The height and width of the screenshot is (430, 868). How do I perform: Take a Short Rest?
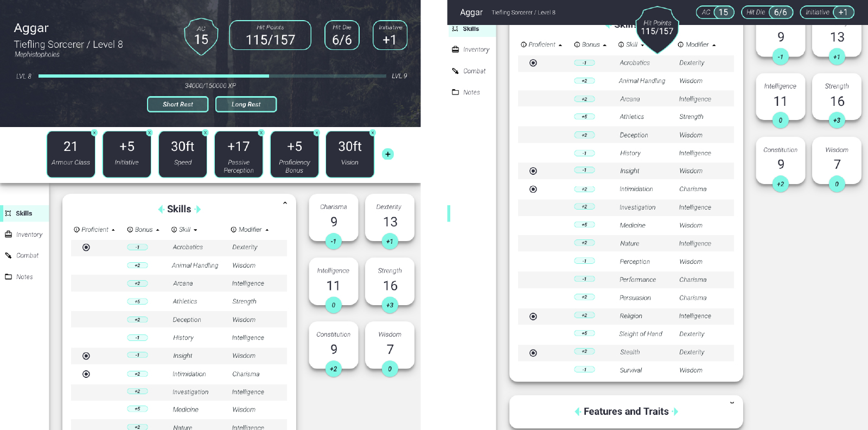click(177, 104)
